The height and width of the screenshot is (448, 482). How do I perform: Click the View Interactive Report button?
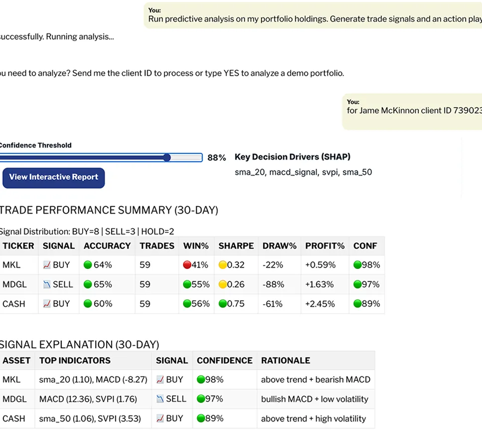(53, 178)
